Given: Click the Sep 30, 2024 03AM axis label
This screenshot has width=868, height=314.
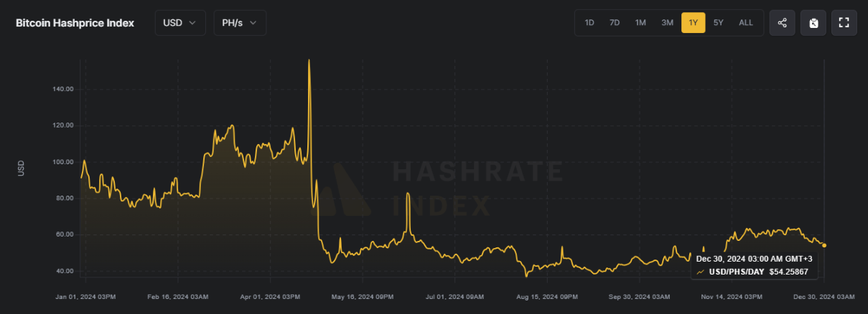Looking at the screenshot, I should (x=640, y=296).
